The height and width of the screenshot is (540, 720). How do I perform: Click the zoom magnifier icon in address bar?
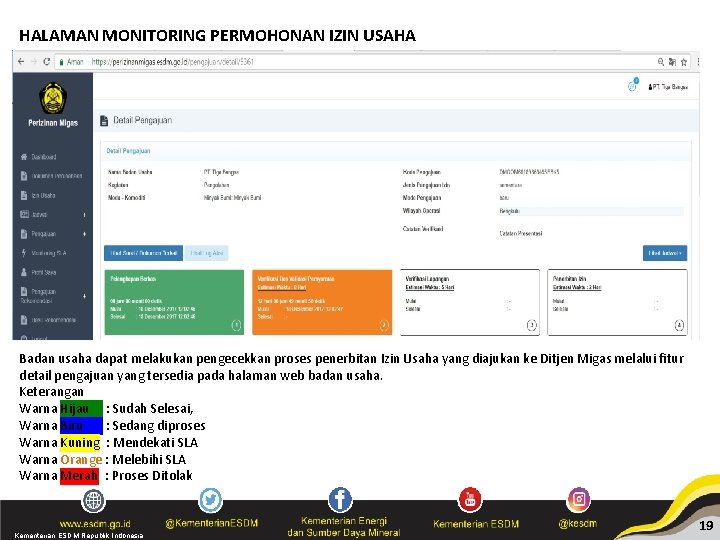[661, 62]
